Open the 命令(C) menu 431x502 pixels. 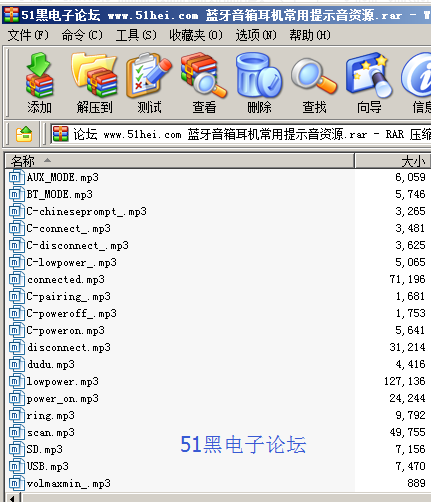(82, 35)
